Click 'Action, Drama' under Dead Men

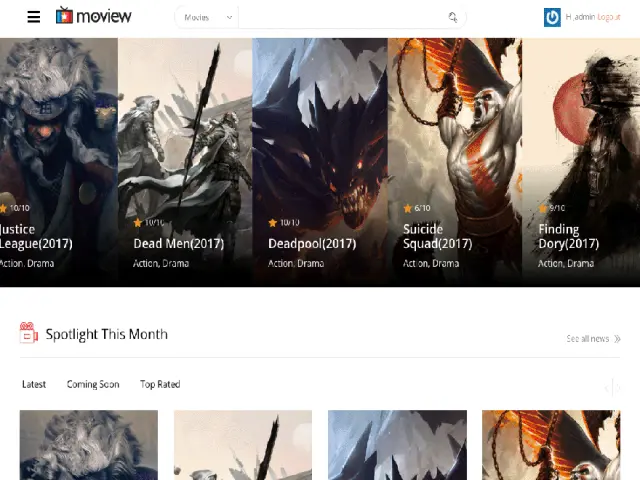point(161,264)
